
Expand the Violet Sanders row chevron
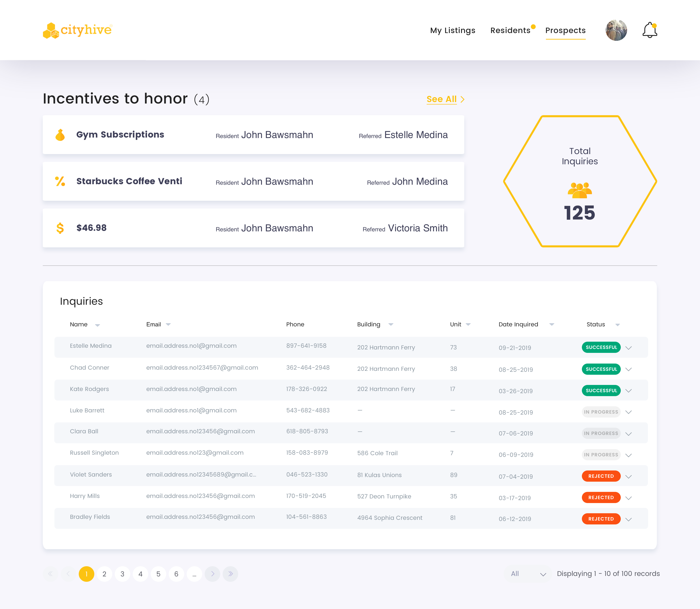pos(628,477)
